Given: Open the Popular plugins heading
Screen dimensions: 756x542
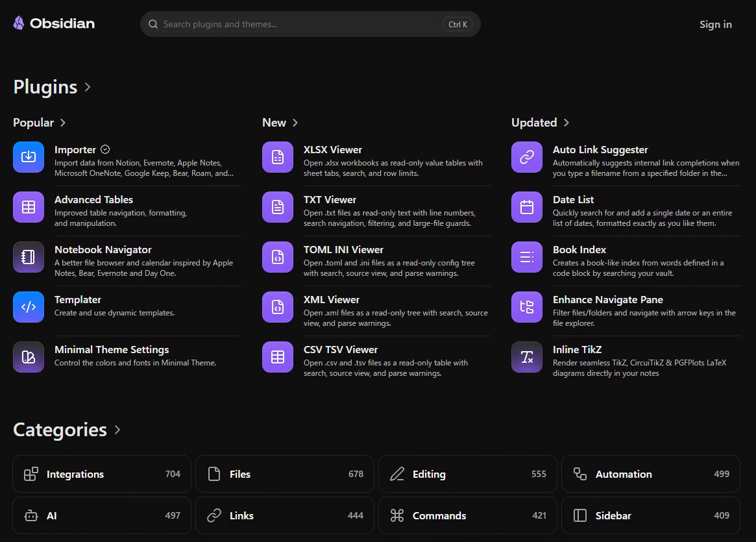Looking at the screenshot, I should (x=33, y=123).
